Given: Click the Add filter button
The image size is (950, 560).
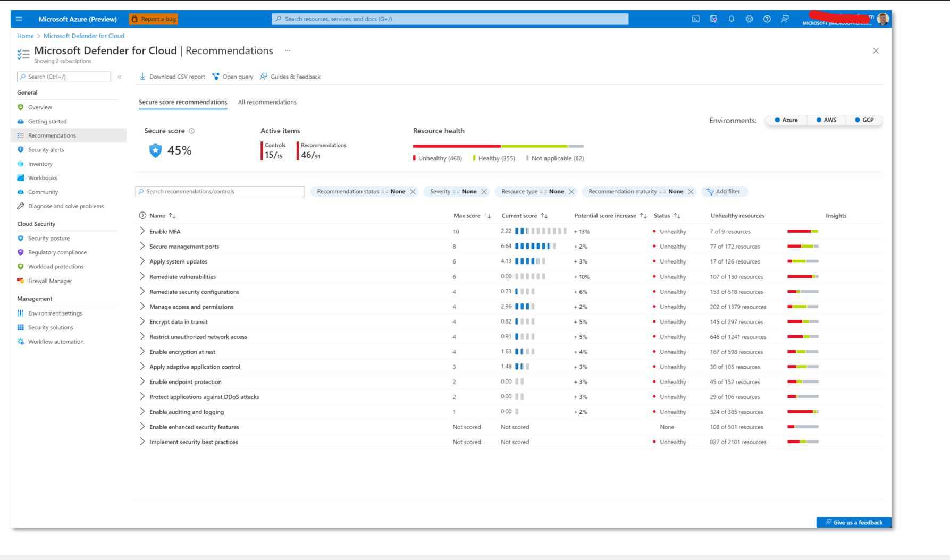Looking at the screenshot, I should 724,192.
